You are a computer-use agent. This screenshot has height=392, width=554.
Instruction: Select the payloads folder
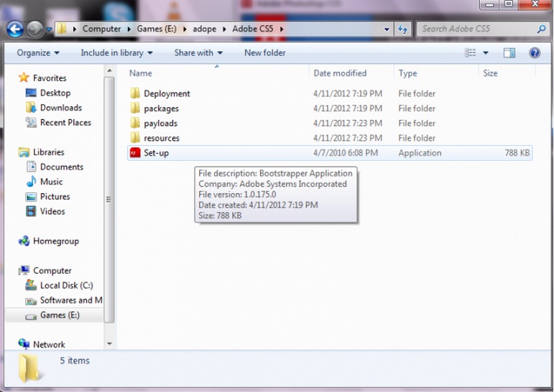point(160,123)
